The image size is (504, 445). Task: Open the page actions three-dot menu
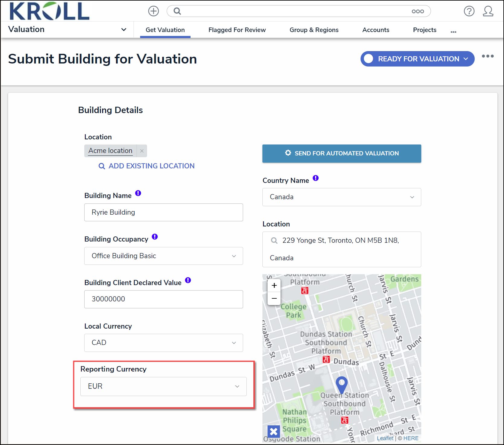click(488, 56)
